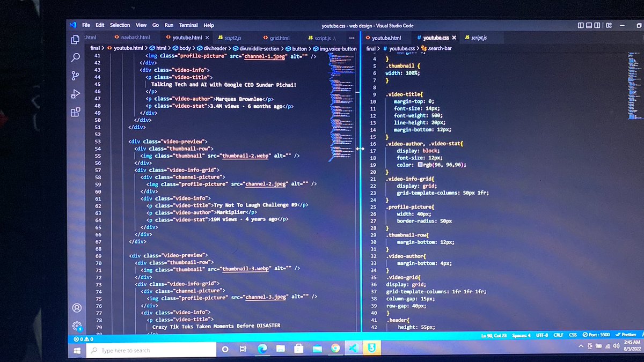The image size is (644, 362).
Task: Click 'Ln 90, Col 23' in status bar
Action: [494, 335]
